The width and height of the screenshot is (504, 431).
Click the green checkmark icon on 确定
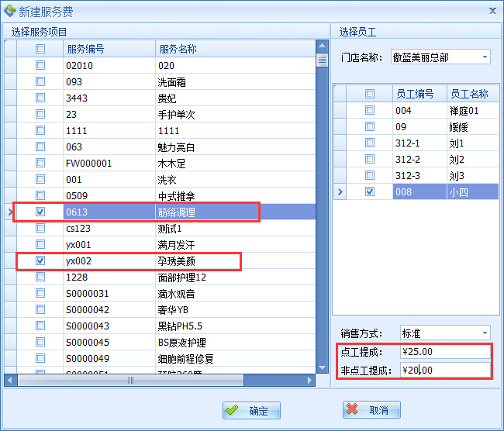click(x=232, y=411)
